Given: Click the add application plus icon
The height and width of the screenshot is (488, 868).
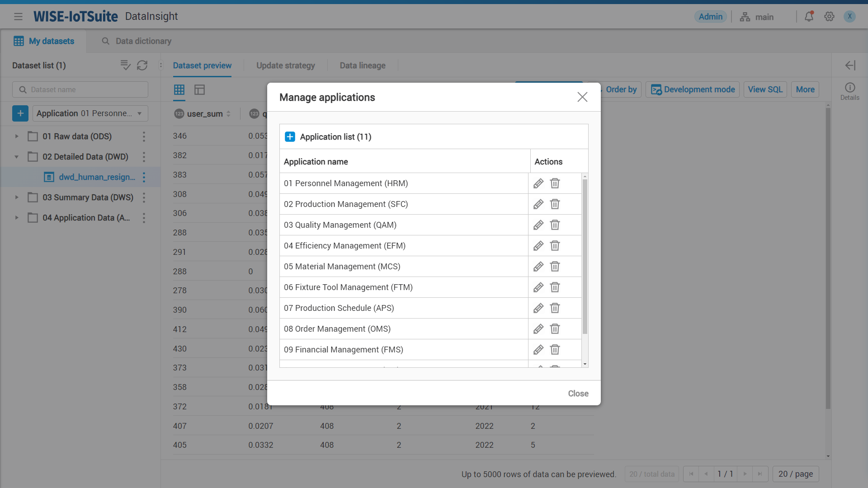Looking at the screenshot, I should point(290,136).
